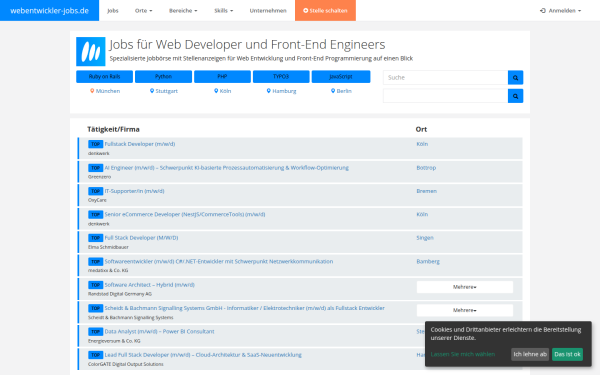Click the Berlin map pin icon

pyautogui.click(x=333, y=91)
